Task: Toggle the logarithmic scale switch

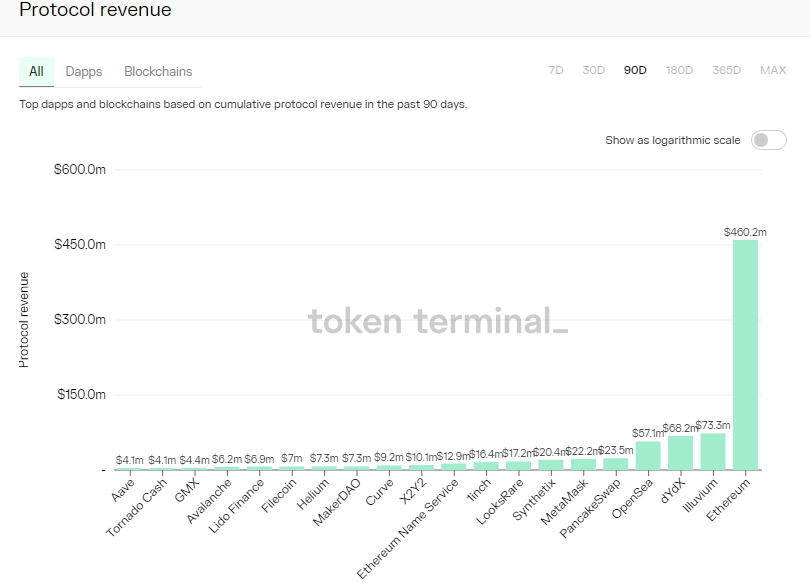Action: 769,140
